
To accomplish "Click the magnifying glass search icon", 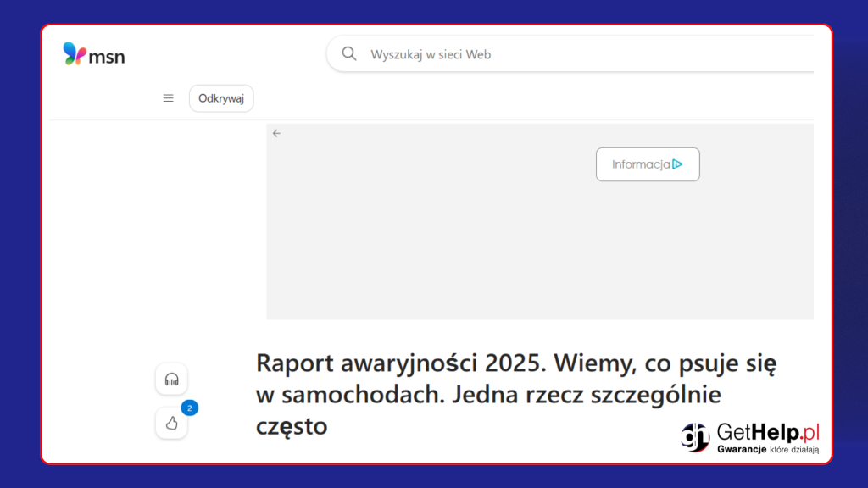I will point(348,54).
